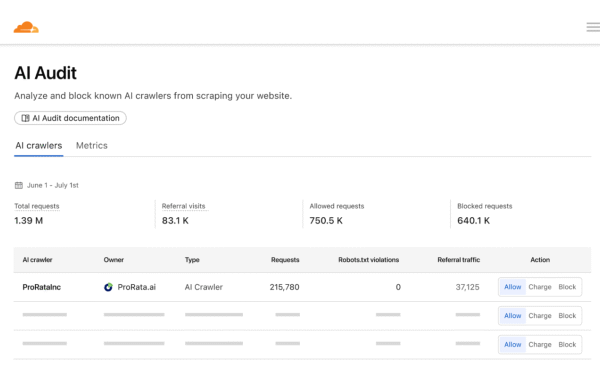
Task: Click the book icon in AI Audit documentation
Action: click(25, 118)
